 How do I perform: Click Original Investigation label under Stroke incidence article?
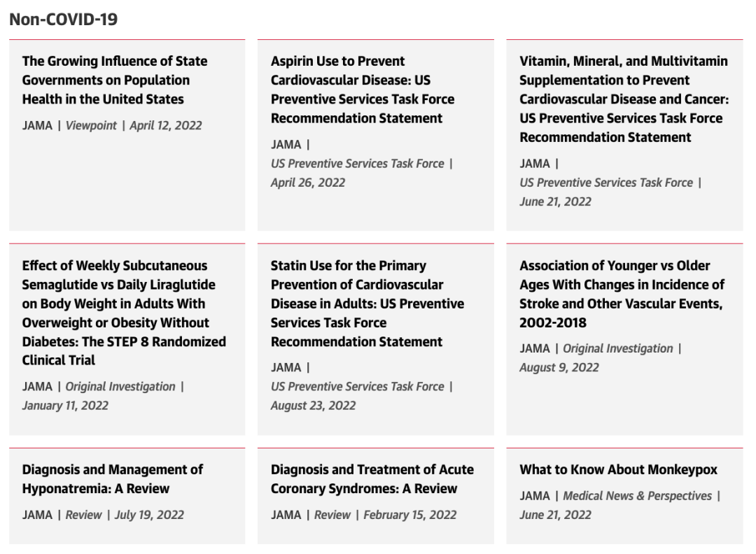tap(618, 349)
